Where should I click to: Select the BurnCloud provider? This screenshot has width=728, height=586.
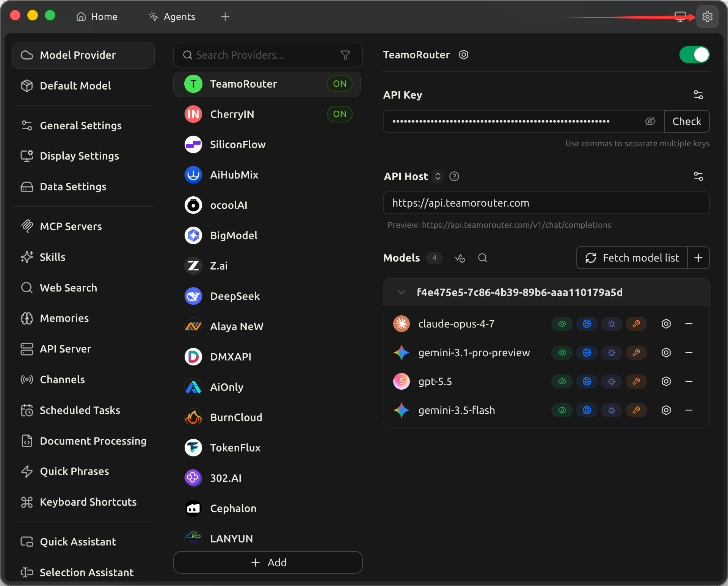[x=267, y=417]
